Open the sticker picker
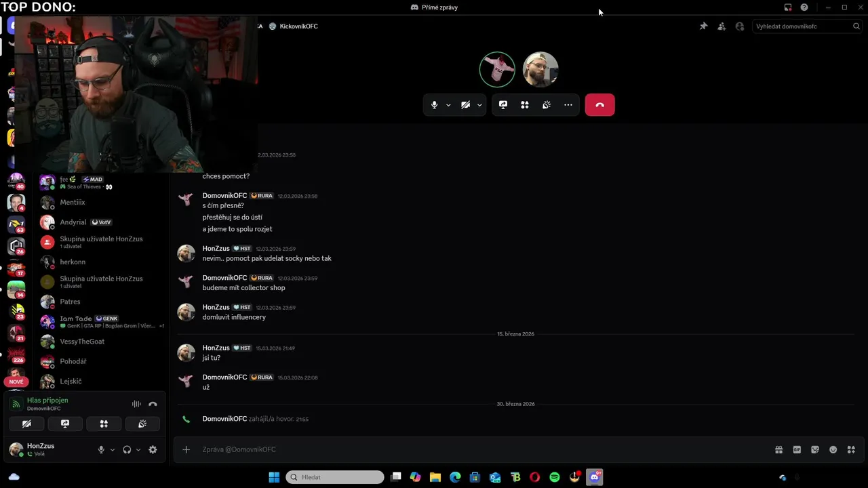This screenshot has width=868, height=488. tap(815, 449)
